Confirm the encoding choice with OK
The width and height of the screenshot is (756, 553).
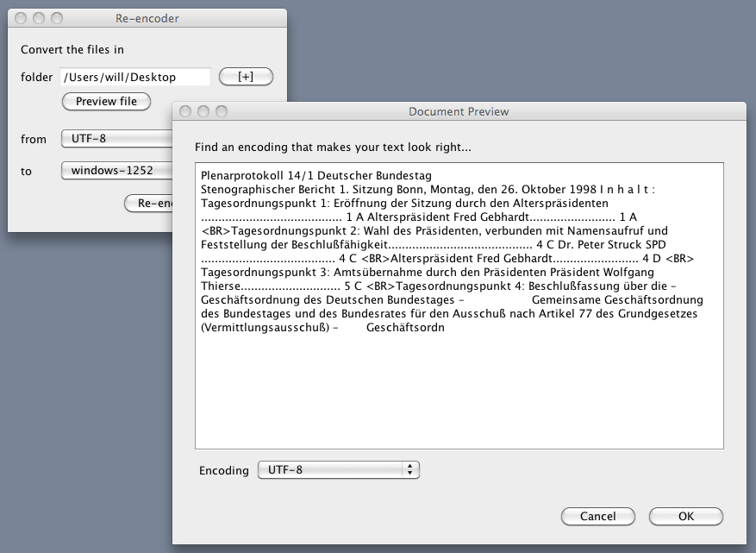tap(685, 516)
